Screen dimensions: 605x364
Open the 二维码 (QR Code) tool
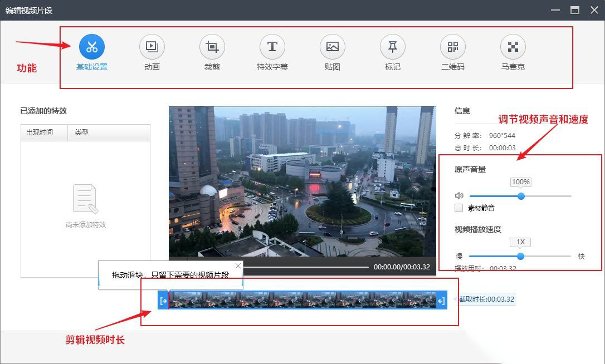pos(452,47)
